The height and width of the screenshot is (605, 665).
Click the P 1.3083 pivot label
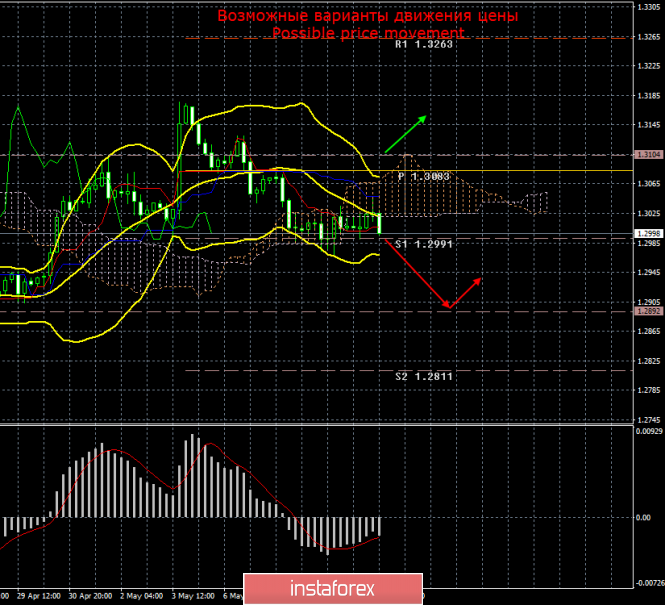click(424, 176)
